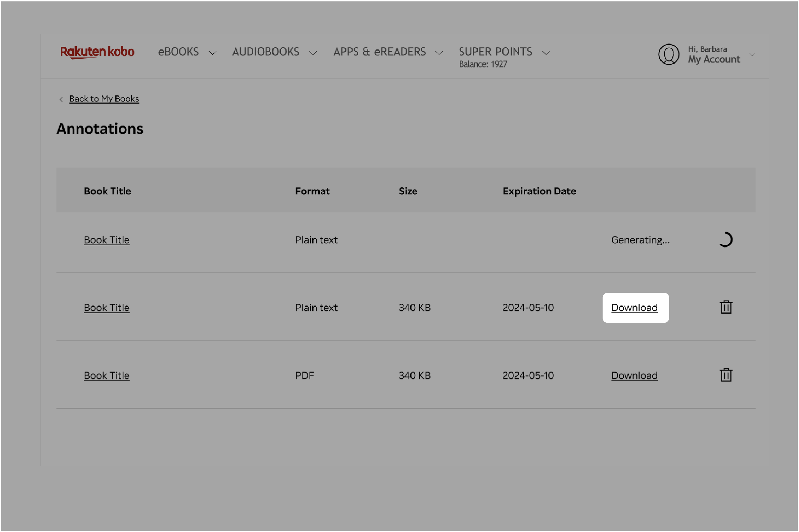This screenshot has height=532, width=799.
Task: Click the Book Title link in third row
Action: (x=107, y=375)
